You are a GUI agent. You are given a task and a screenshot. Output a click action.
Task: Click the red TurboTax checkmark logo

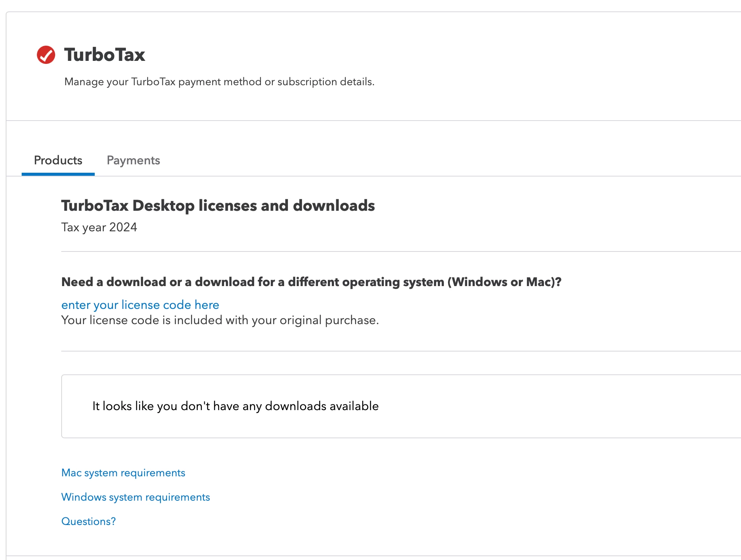(x=46, y=55)
